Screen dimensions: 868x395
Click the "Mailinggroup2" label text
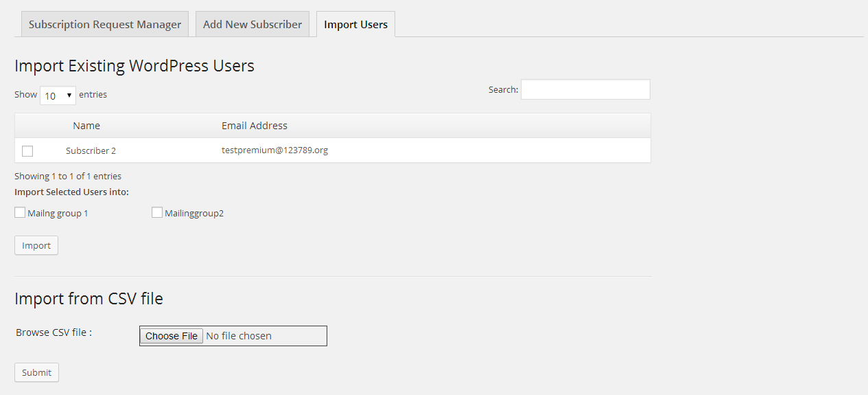[194, 214]
